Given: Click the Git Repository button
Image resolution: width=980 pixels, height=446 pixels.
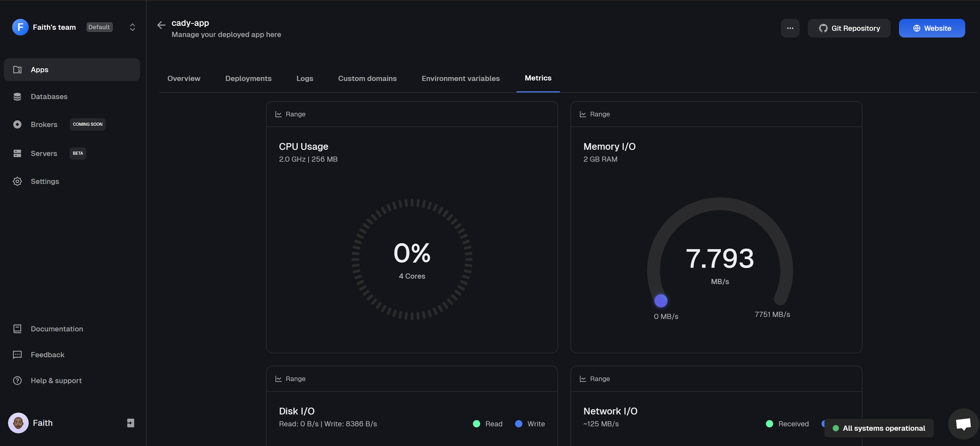Looking at the screenshot, I should (849, 28).
